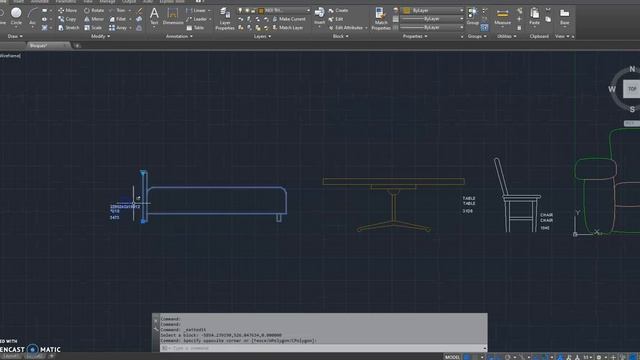Expand the Annotation panel
640x360 pixels.
coord(179,36)
